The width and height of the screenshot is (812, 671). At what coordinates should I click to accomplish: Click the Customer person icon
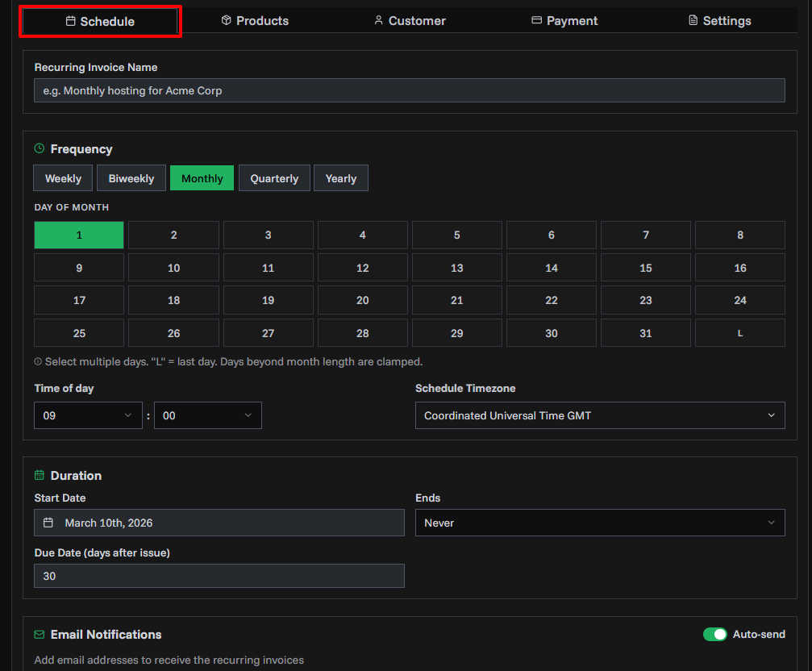click(378, 20)
